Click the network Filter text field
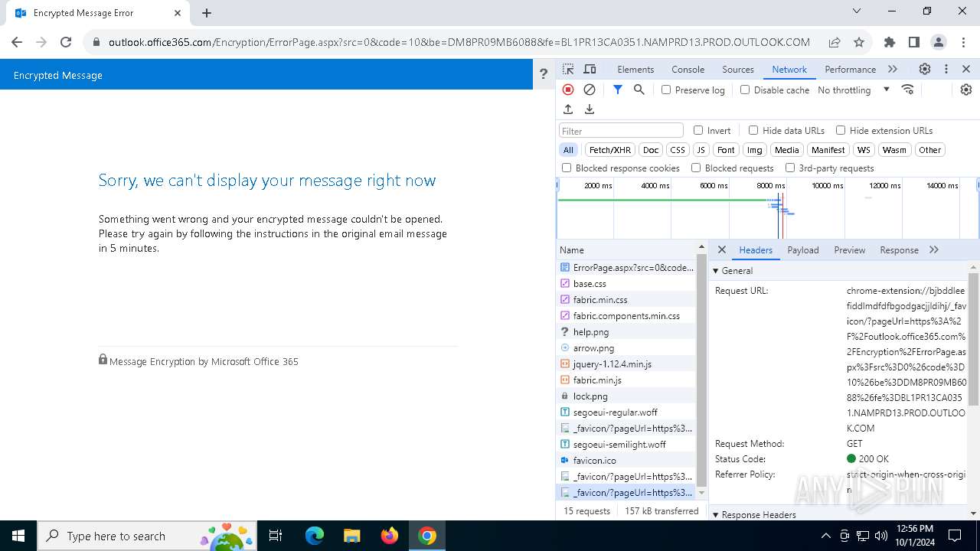The image size is (980, 551). coord(621,131)
